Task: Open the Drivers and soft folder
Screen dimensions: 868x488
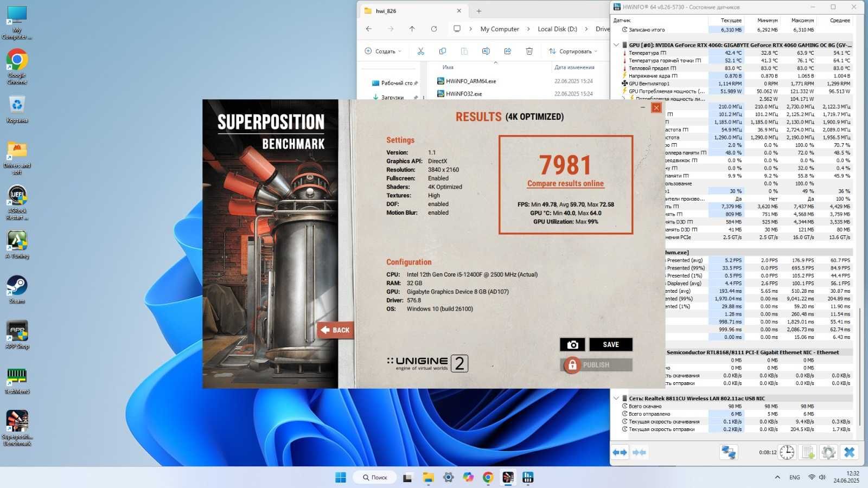Action: pyautogui.click(x=17, y=158)
